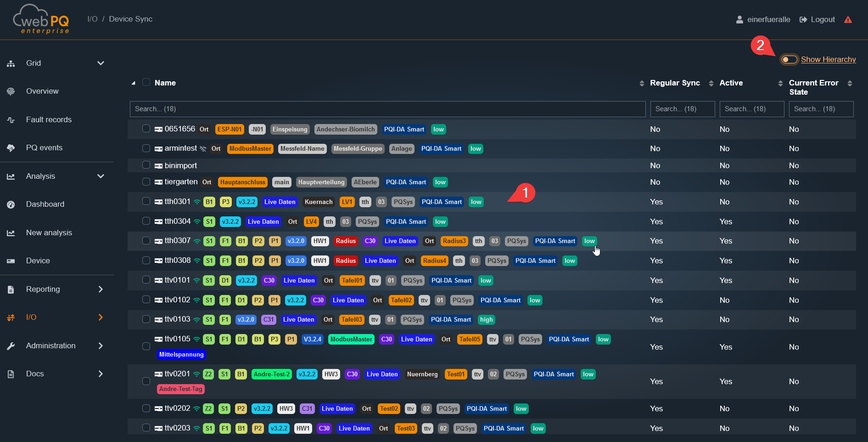The image size is (868, 442).
Task: Expand the Analysis section chevron
Action: (x=101, y=176)
